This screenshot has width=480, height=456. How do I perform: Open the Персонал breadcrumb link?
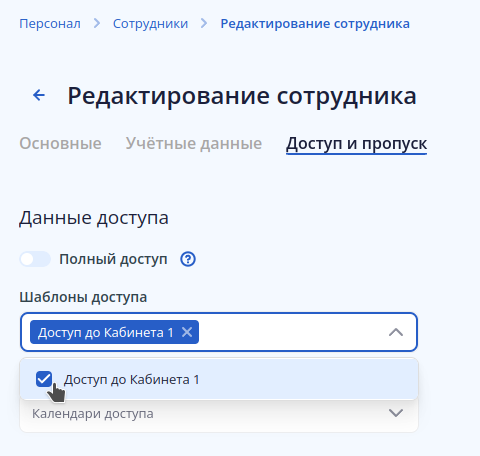(x=50, y=24)
